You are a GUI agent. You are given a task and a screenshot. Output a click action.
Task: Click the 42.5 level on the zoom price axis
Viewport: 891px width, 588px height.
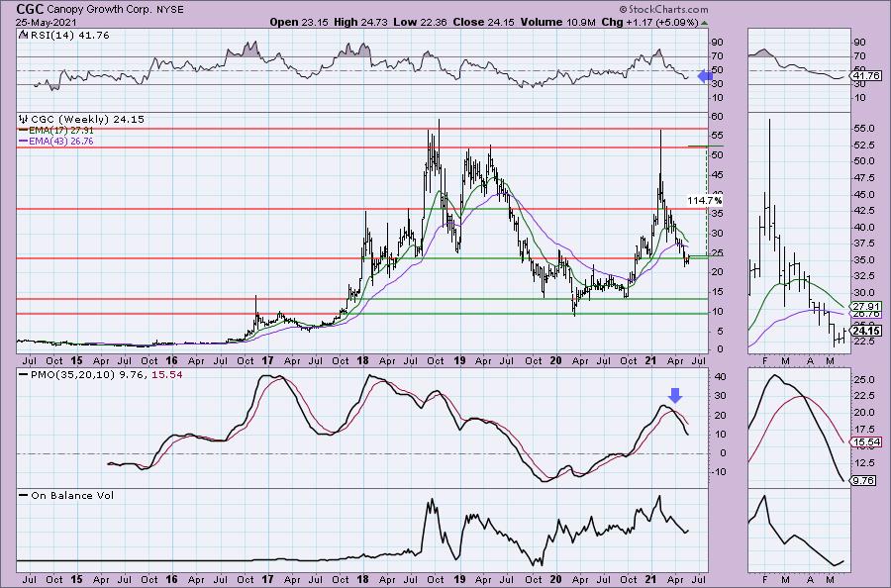[x=862, y=211]
